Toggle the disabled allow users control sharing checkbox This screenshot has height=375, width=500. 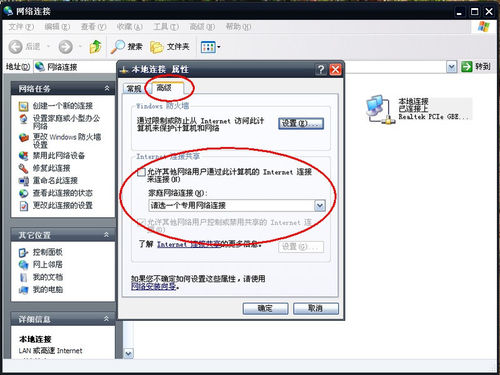pos(142,222)
